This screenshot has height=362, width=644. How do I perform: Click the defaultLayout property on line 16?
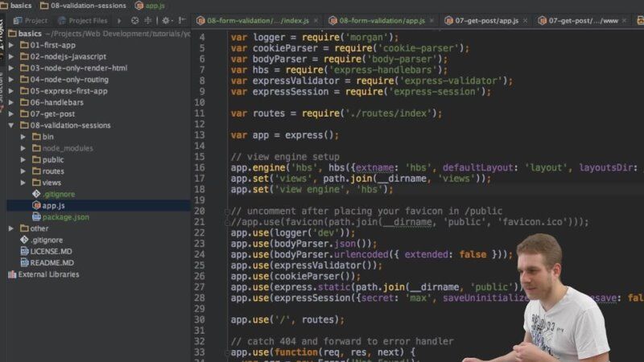[477, 167]
